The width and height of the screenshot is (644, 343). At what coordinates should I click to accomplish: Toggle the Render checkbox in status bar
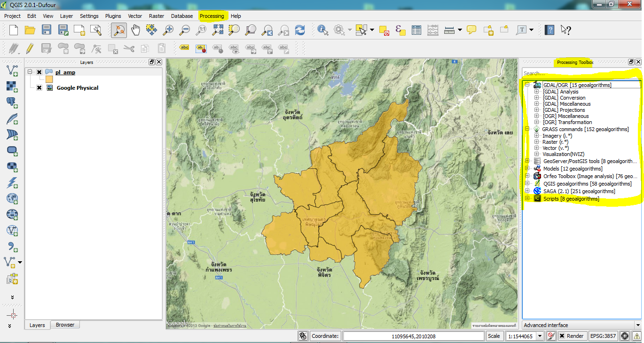tap(562, 336)
